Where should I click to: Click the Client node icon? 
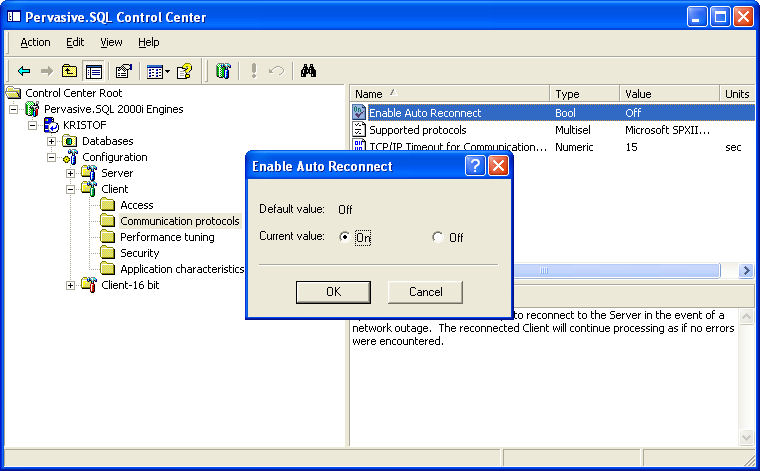(89, 189)
